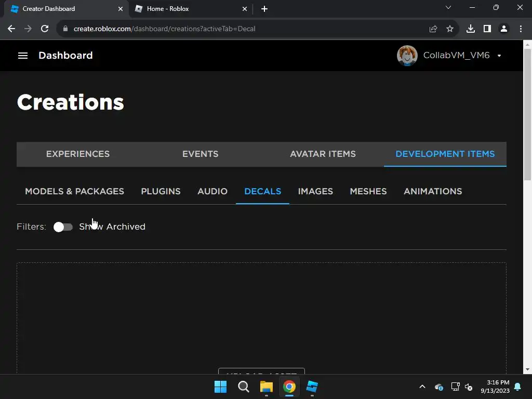Click the Dashboard title text

(65, 55)
